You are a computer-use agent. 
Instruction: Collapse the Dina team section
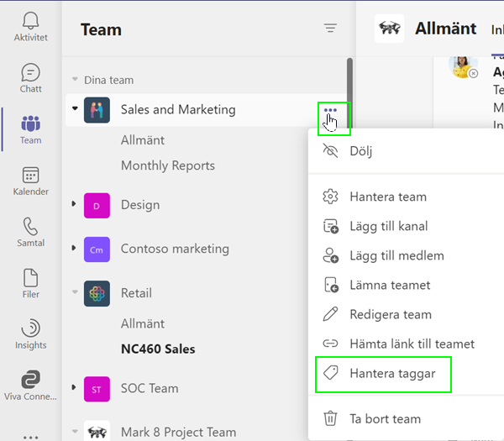[x=75, y=79]
